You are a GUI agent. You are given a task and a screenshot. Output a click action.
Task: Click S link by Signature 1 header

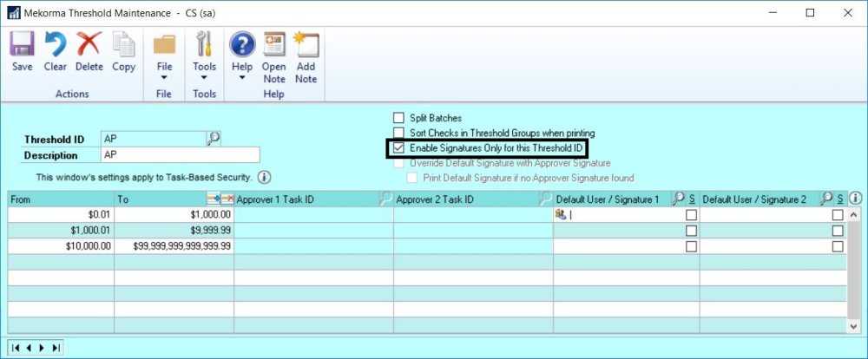click(x=692, y=199)
